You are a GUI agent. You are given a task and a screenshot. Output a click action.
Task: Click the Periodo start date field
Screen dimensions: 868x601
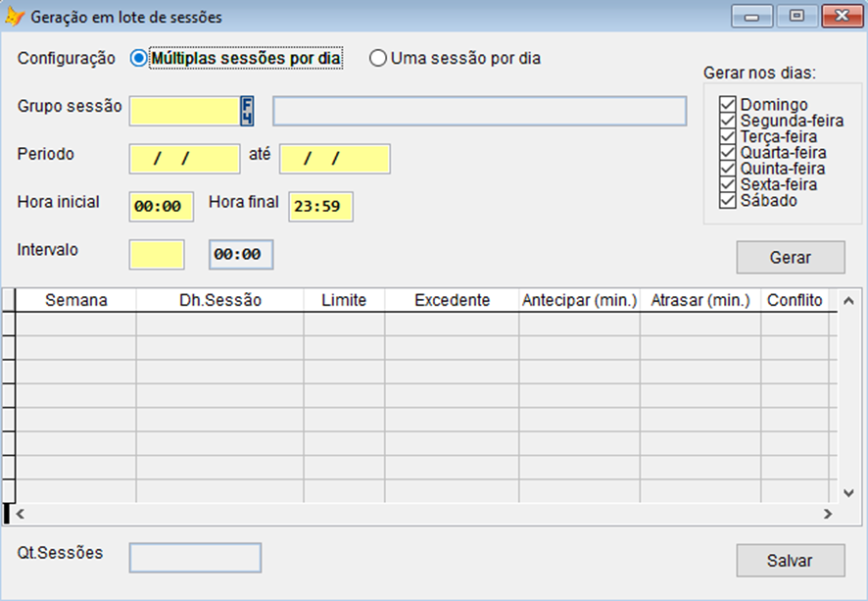point(184,159)
